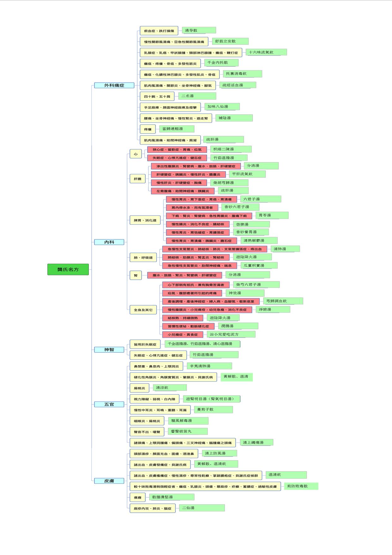Select the 二朮湯 formula node
The height and width of the screenshot is (555, 392).
coord(197,96)
